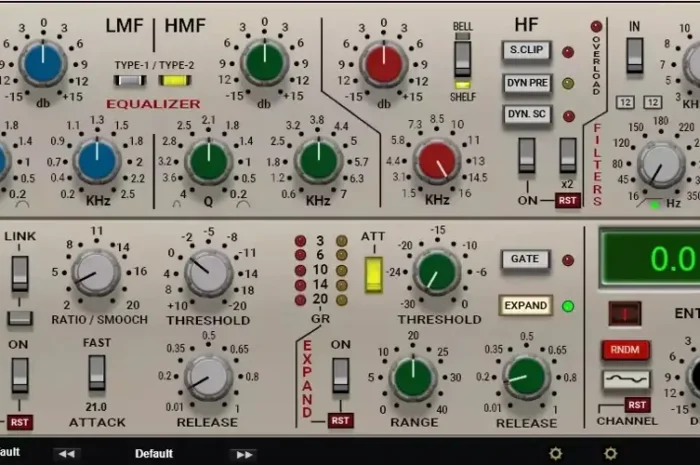The width and height of the screenshot is (700, 465).
Task: Toggle the FAST attack switch
Action: (x=97, y=372)
